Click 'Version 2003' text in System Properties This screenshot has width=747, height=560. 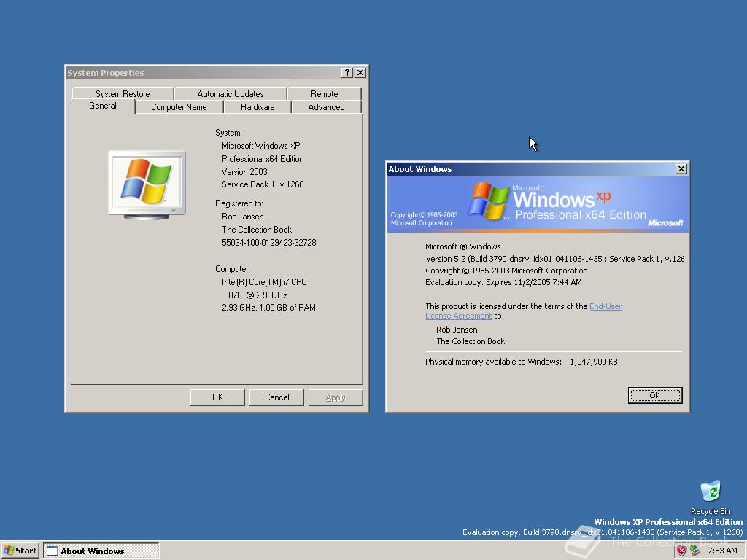244,171
